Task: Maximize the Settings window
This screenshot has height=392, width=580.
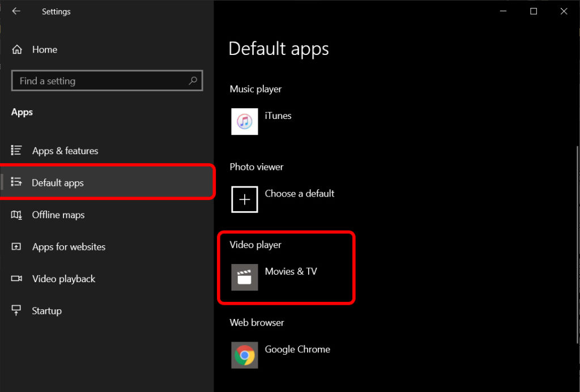Action: (533, 11)
